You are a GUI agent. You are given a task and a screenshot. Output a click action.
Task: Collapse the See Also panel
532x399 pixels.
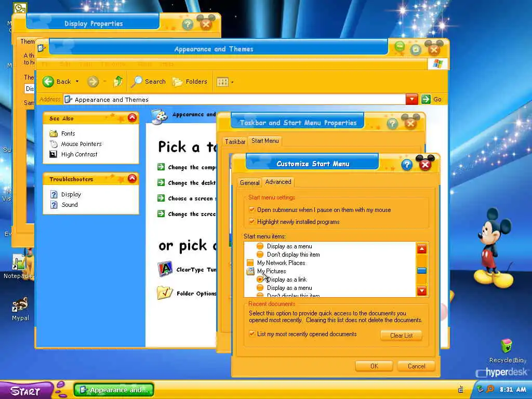(132, 118)
